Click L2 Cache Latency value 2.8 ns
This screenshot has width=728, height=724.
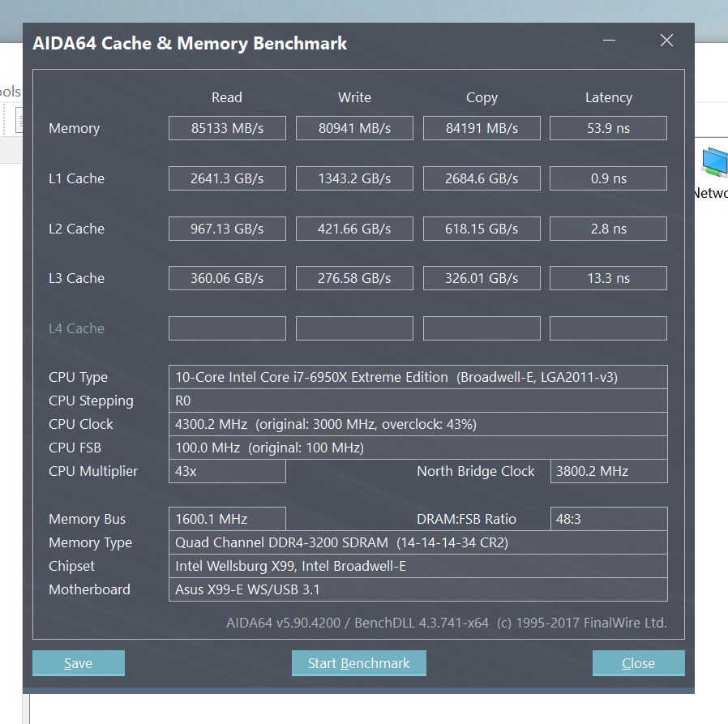[x=608, y=229]
